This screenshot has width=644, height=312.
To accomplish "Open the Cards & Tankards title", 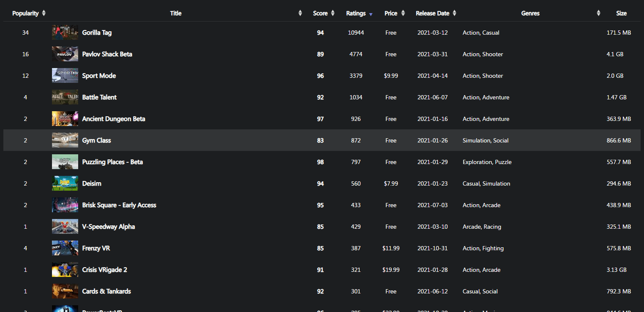I will click(106, 291).
